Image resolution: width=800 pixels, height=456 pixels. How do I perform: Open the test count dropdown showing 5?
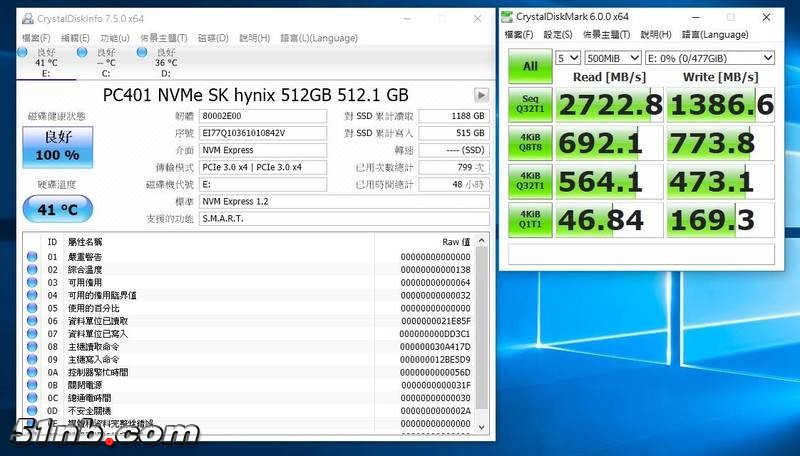(567, 58)
